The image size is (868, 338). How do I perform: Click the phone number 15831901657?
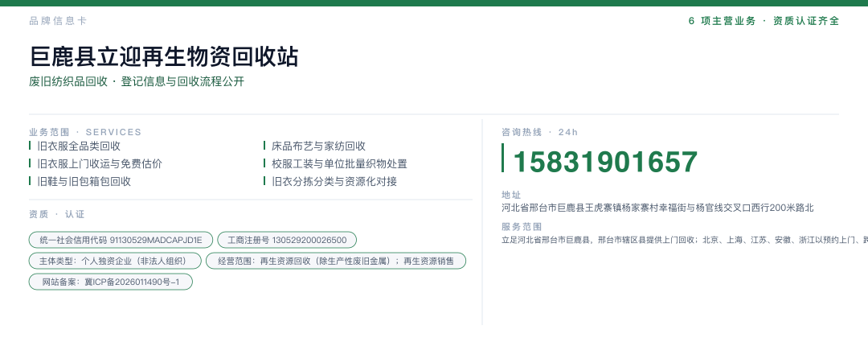pos(605,162)
